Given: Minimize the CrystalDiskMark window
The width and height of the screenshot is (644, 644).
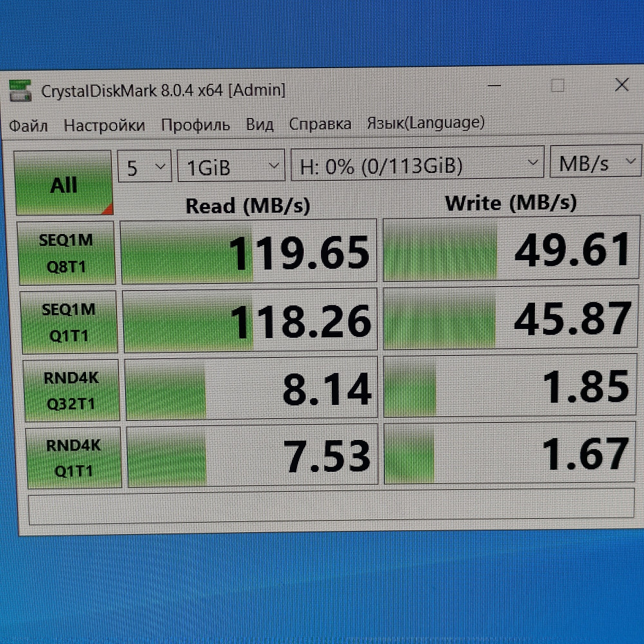Looking at the screenshot, I should point(494,86).
